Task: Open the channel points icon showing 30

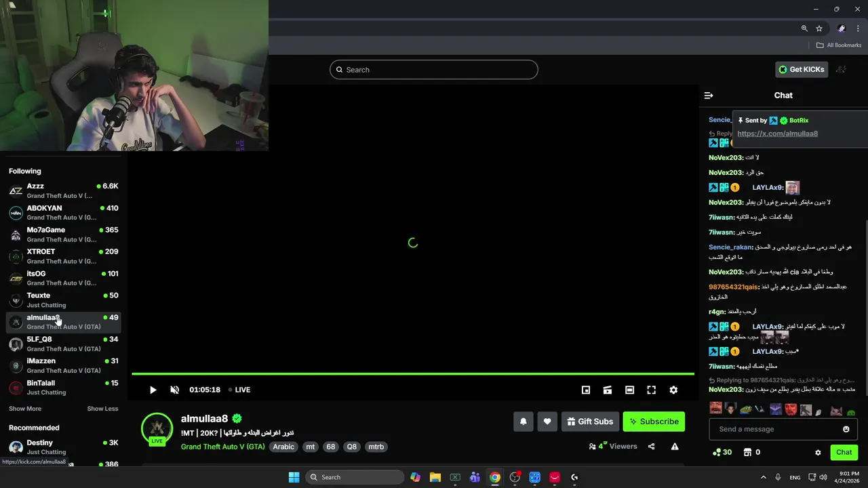Action: click(722, 452)
